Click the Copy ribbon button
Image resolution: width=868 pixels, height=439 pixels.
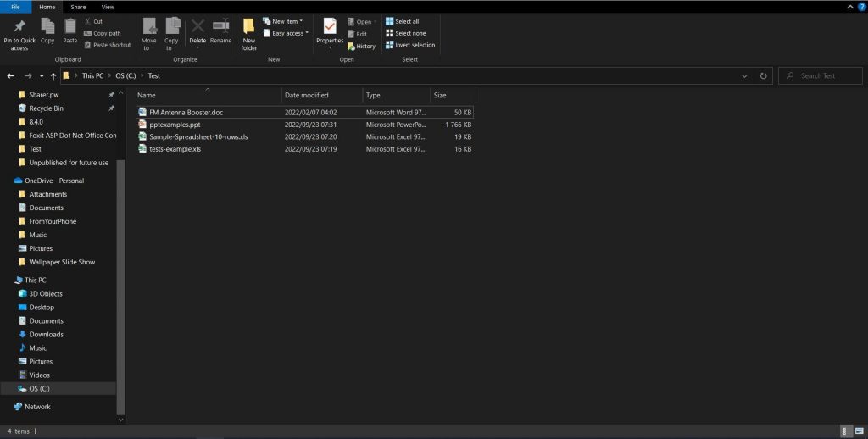point(47,31)
